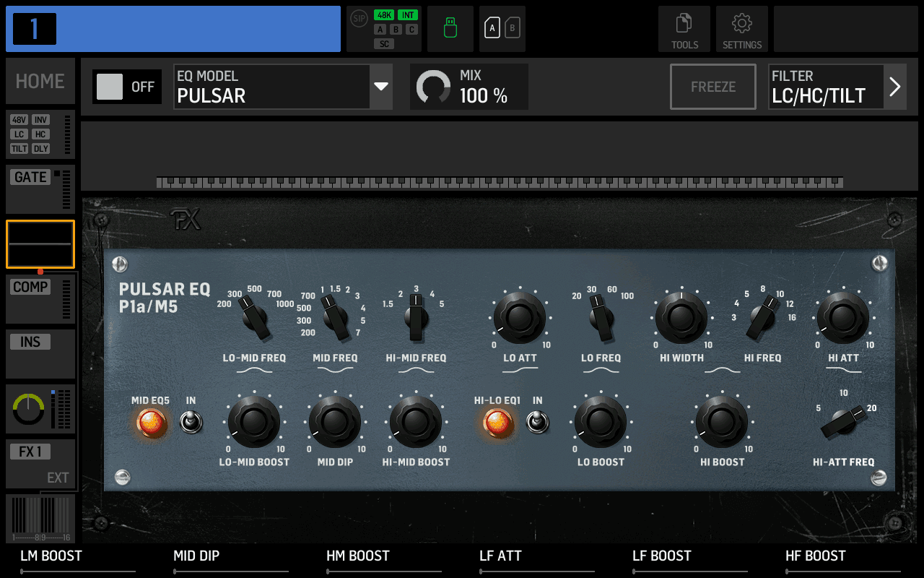Flip the HI-LO EQ1 IN toggle switch
Viewport: 924px width, 578px height.
click(x=537, y=422)
